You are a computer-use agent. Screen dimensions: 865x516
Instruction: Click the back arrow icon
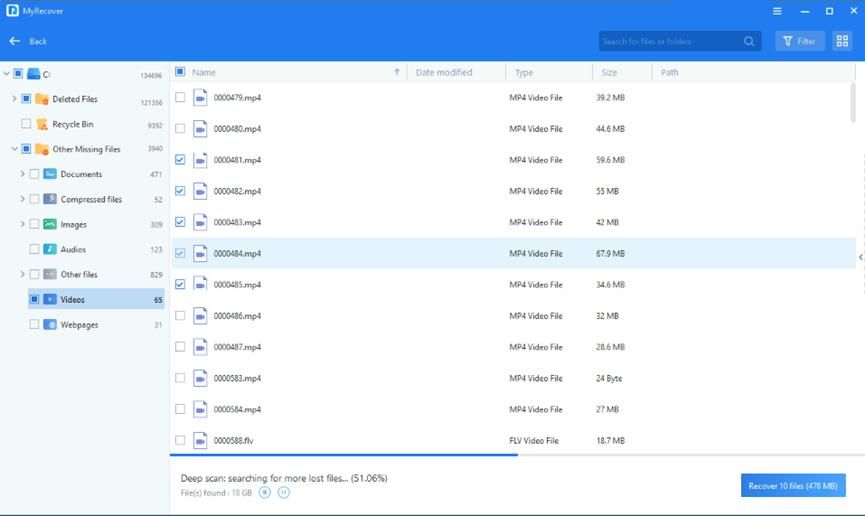[x=14, y=41]
